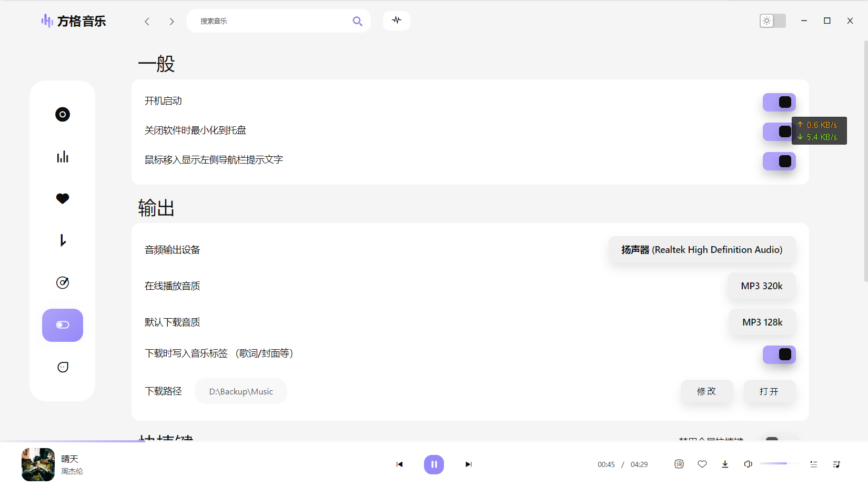Skip to next track
Viewport: 868px width, 487px height.
point(468,464)
